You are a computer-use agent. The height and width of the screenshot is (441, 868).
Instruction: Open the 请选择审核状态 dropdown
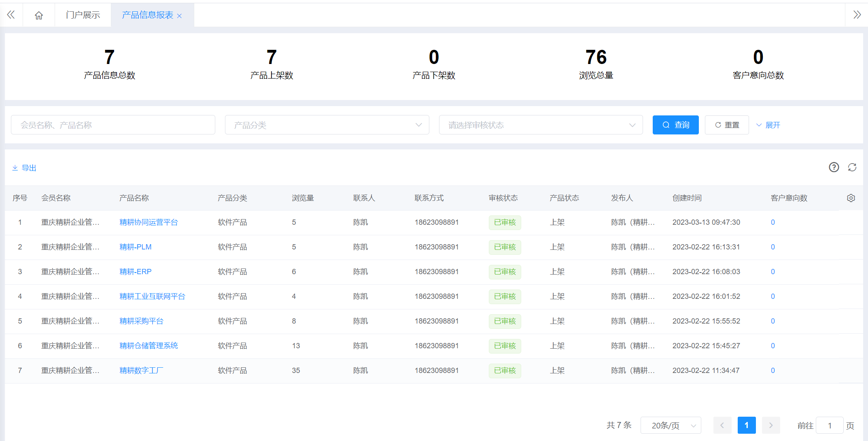coord(541,125)
